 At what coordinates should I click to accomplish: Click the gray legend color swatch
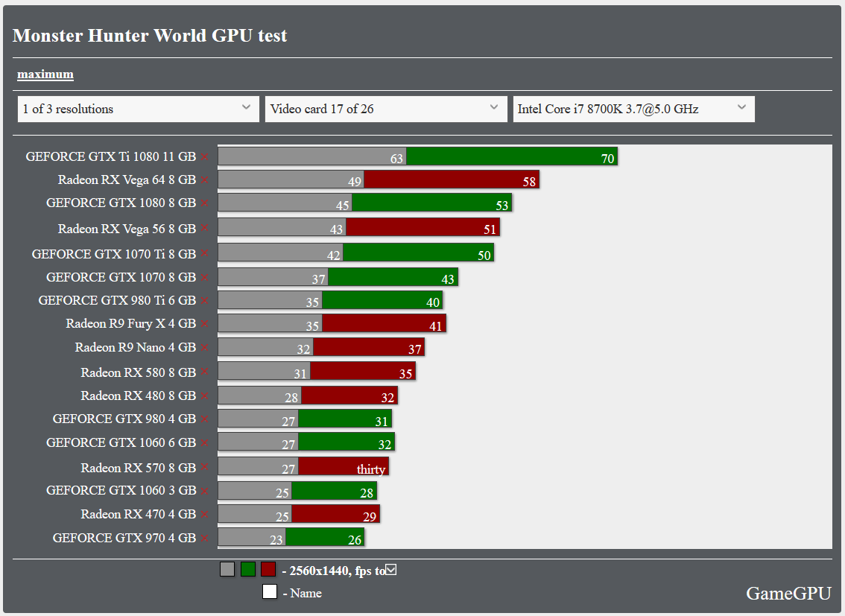click(x=227, y=569)
